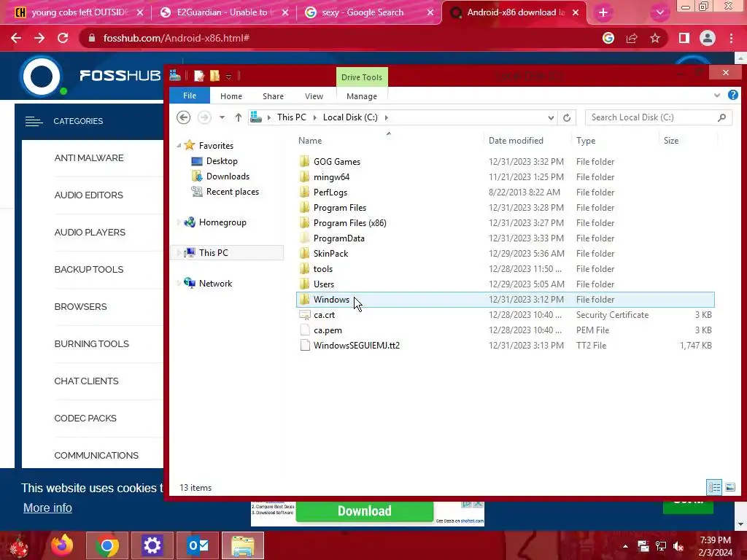This screenshot has width=747, height=560.
Task: Open Chrome's three-dot menu
Action: click(731, 38)
